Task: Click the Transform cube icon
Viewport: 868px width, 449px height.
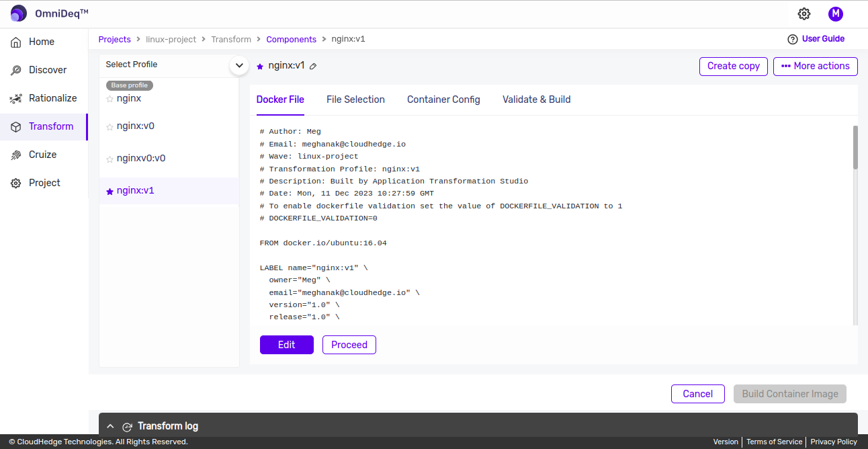Action: pyautogui.click(x=16, y=126)
